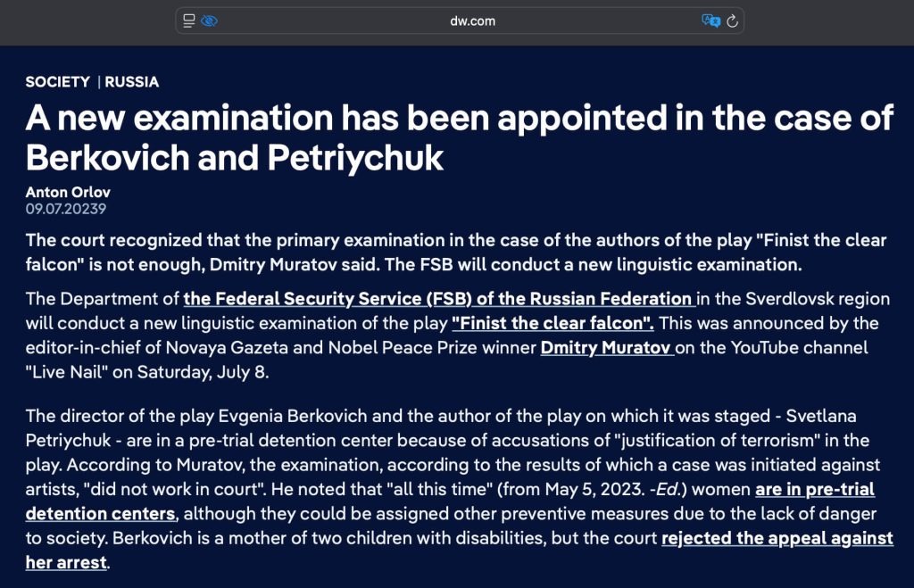914x588 pixels.
Task: Follow "rejected the appeal against her arrest" link
Action: pyautogui.click(x=460, y=551)
